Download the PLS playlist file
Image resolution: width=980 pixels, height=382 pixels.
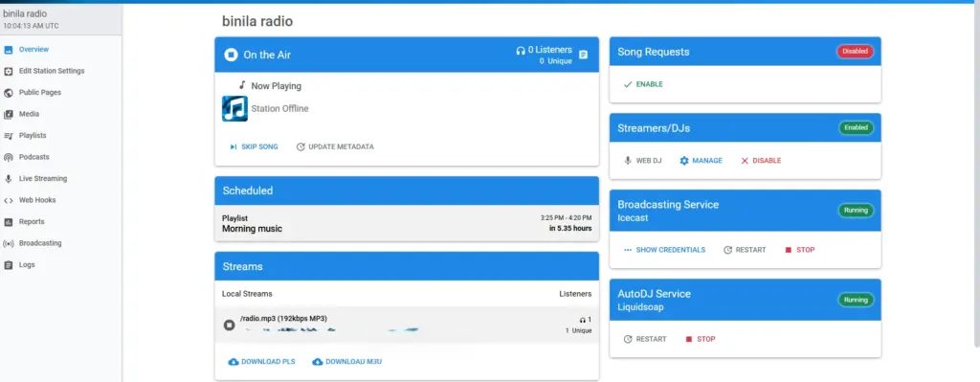point(262,362)
